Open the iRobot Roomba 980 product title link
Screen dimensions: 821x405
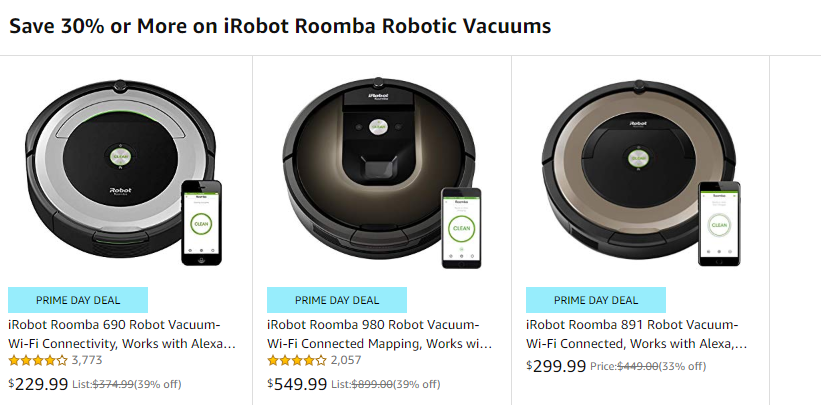point(380,334)
